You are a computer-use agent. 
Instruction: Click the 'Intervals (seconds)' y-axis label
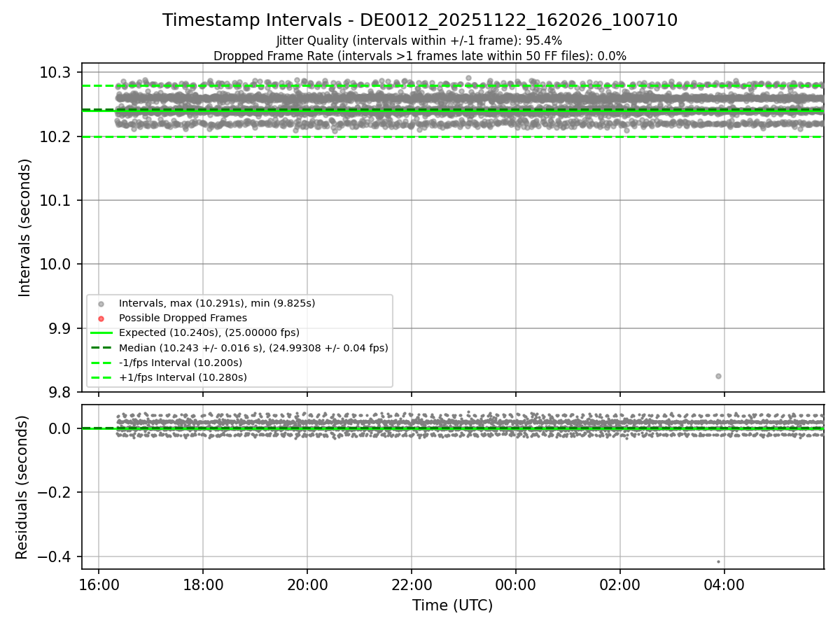click(x=25, y=227)
